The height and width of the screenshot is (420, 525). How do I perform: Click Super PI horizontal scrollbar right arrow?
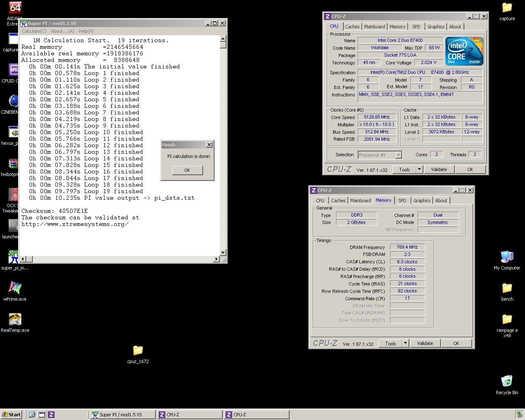click(217, 259)
